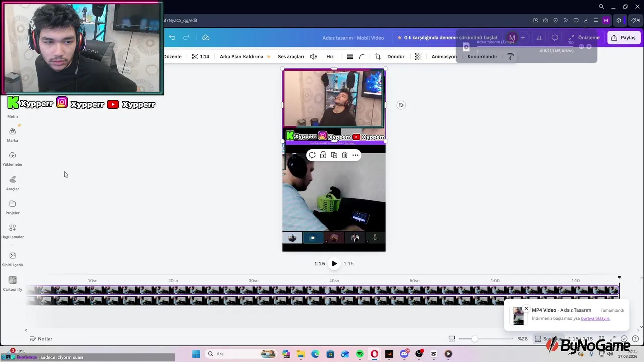
Task: Collapse the timeline with left chevron
Action: (26, 330)
